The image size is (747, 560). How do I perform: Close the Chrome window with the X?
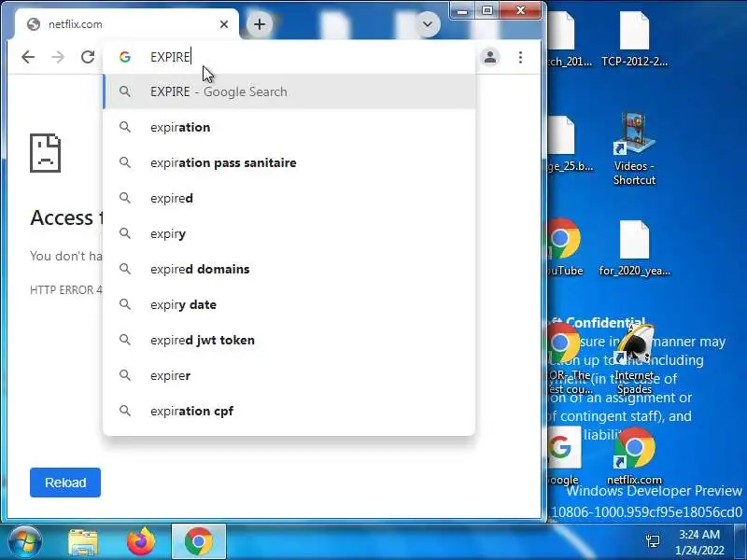click(520, 10)
